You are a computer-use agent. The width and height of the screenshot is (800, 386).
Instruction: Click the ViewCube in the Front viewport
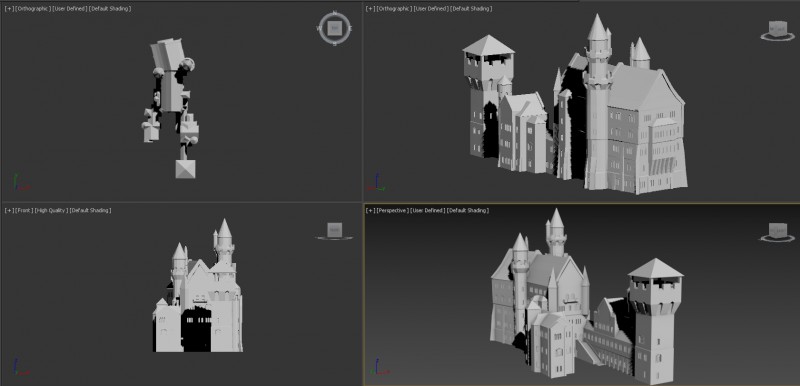pos(334,229)
